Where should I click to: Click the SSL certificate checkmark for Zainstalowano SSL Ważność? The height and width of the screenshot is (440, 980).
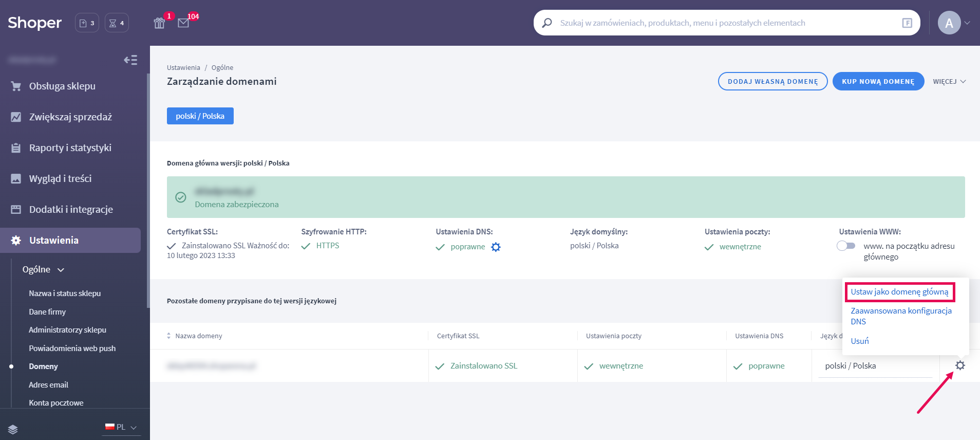pyautogui.click(x=172, y=246)
